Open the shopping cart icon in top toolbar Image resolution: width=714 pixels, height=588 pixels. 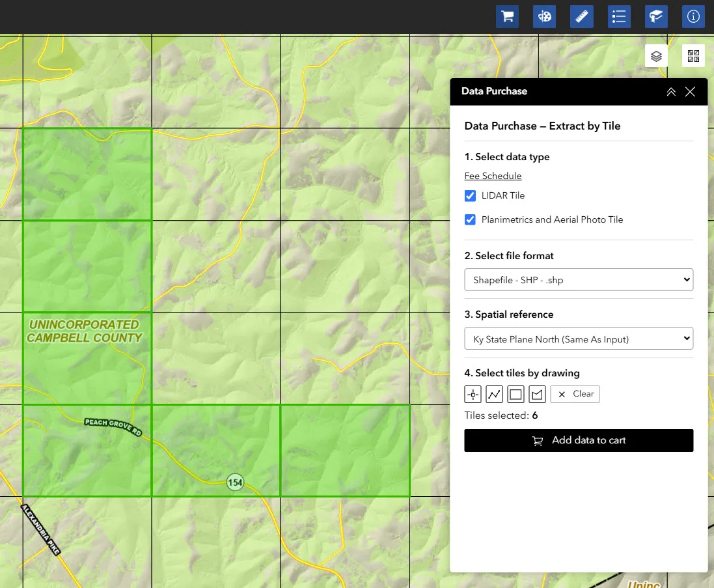coord(507,17)
